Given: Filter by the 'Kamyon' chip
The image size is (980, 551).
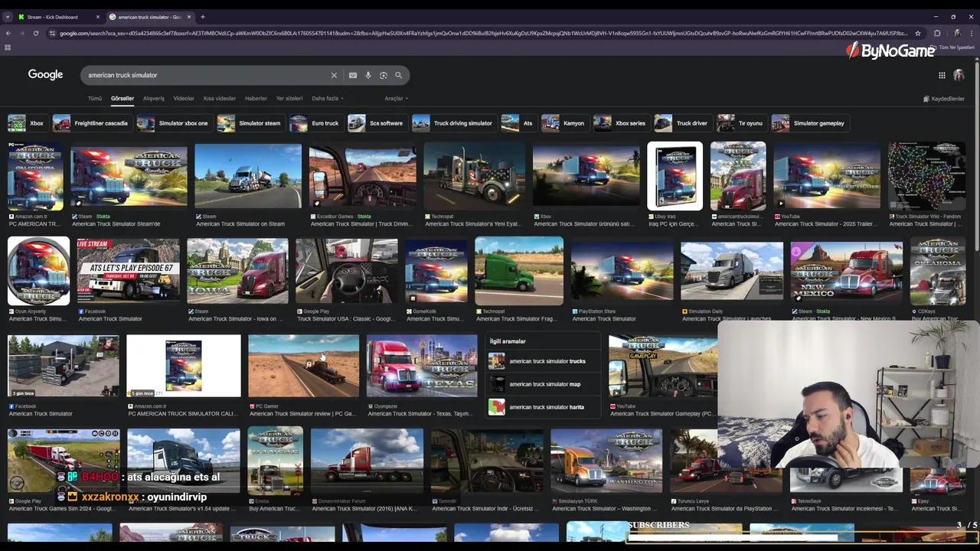Looking at the screenshot, I should (563, 123).
